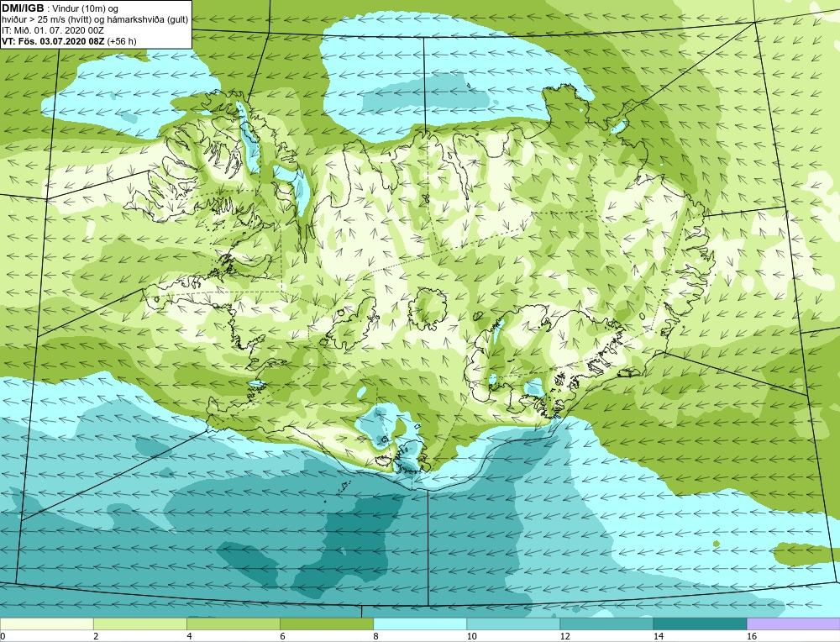840x642 pixels.
Task: Click the 8–10 m/s pale cyan legend swatch
Action: (419, 624)
